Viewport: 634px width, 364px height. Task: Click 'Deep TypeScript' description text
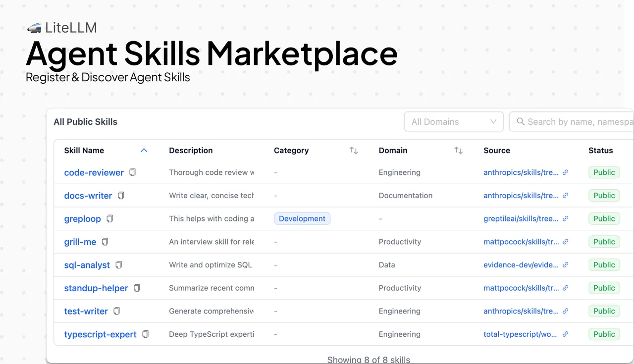[211, 334]
